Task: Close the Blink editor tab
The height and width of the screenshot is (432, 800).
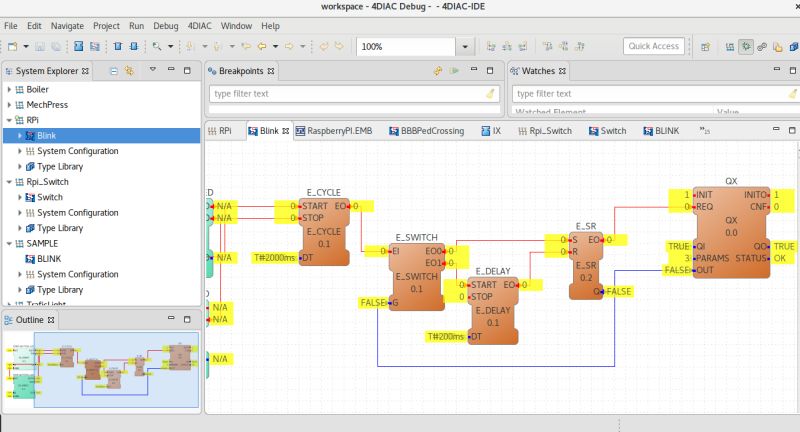Action: (286, 131)
